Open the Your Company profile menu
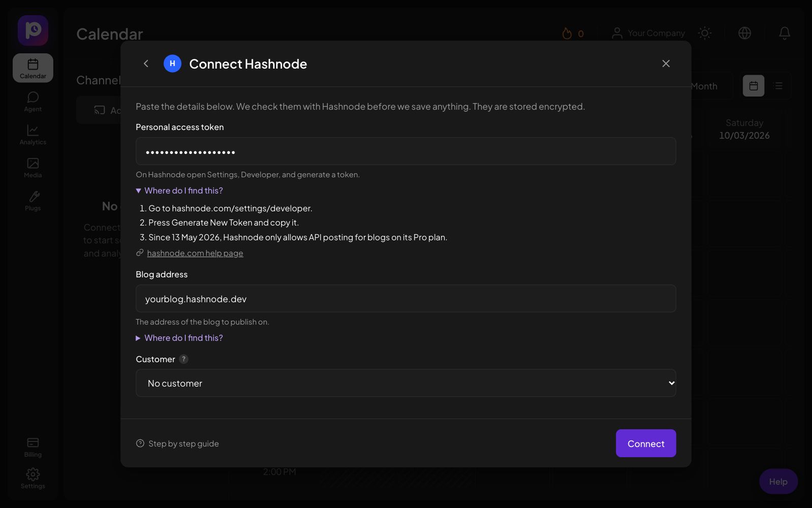 coord(648,33)
